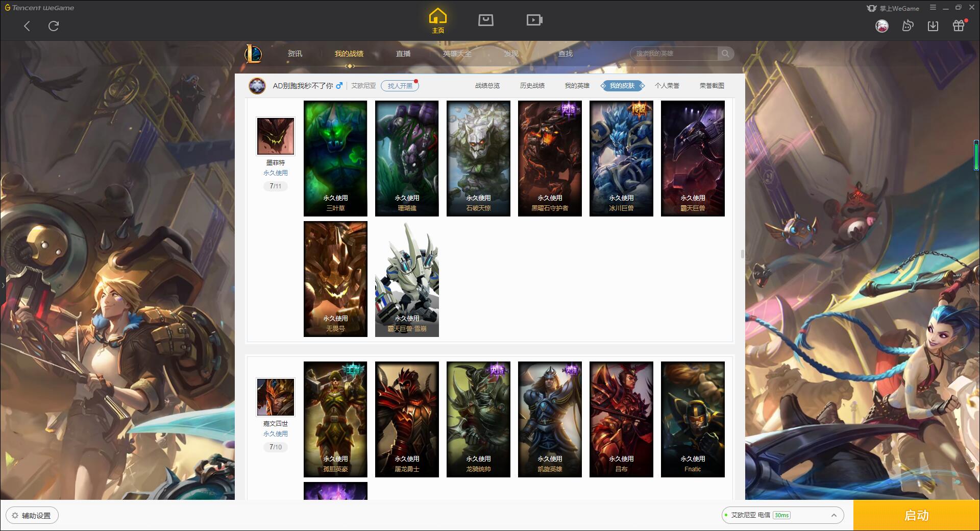Open the 石破天惊 skin card

point(478,158)
